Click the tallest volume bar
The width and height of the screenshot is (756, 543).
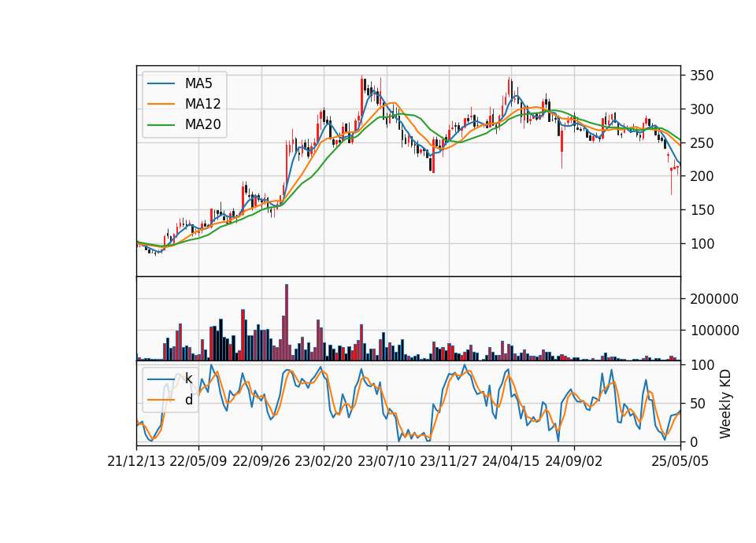point(287,323)
